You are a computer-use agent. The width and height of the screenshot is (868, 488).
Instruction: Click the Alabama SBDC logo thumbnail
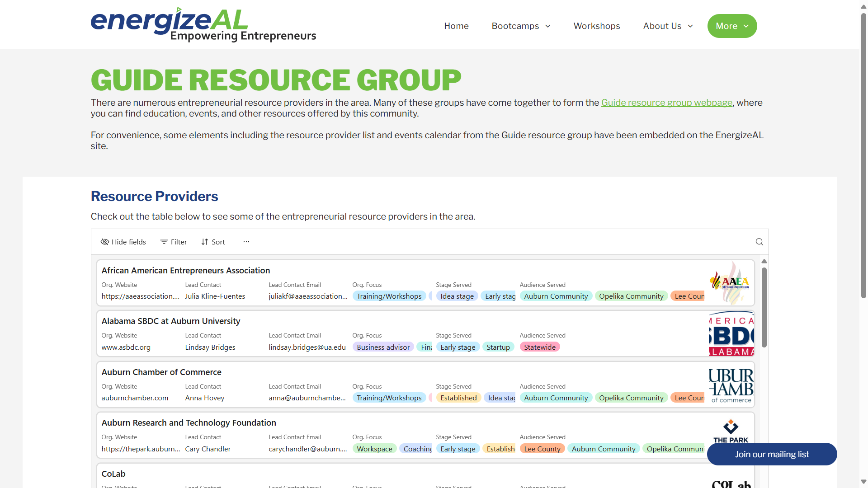tap(731, 333)
